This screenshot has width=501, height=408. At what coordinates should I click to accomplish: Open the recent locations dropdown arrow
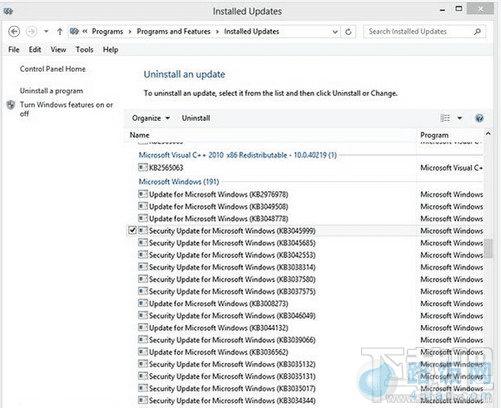click(x=46, y=32)
